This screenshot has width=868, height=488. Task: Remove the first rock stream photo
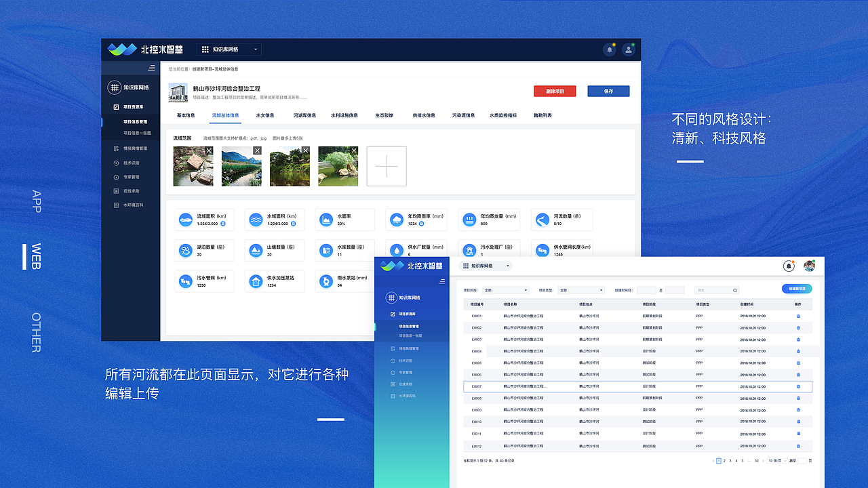click(209, 150)
